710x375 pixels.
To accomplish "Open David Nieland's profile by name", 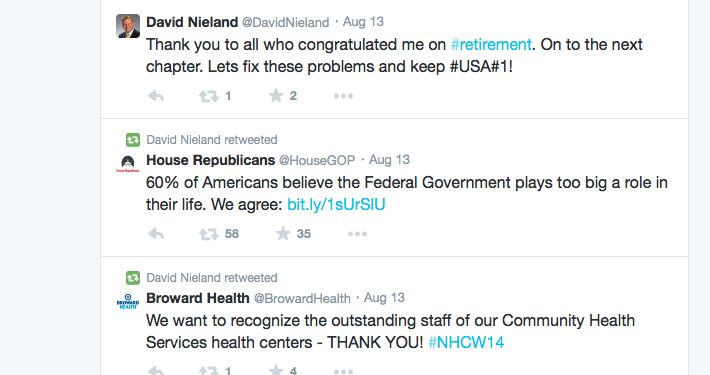I will tap(192, 22).
